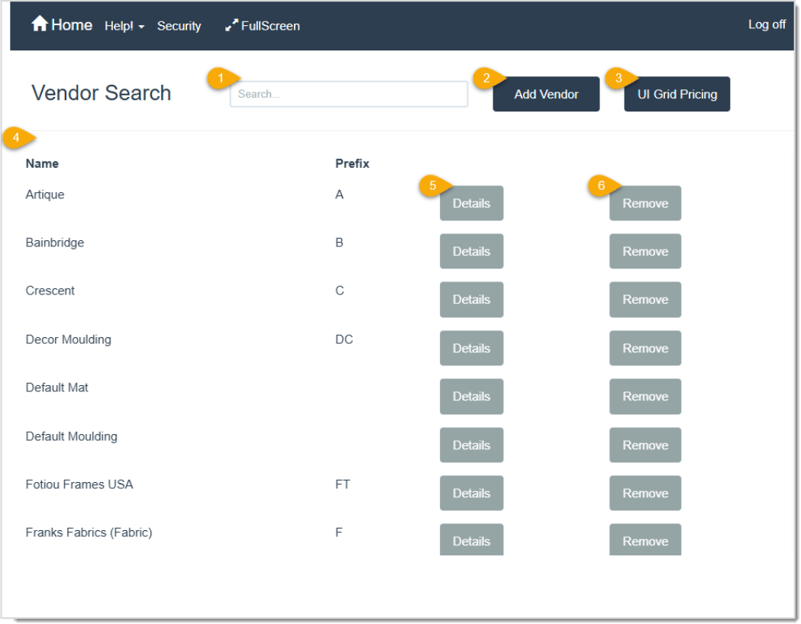This screenshot has width=801, height=624.
Task: Remove Fotiou Frames USA
Action: [x=645, y=493]
